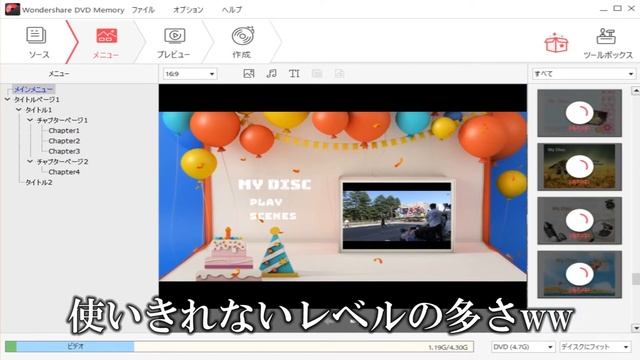This screenshot has width=640, height=360.
Task: Select the タイトル1 label in the tree
Action: coord(39,110)
